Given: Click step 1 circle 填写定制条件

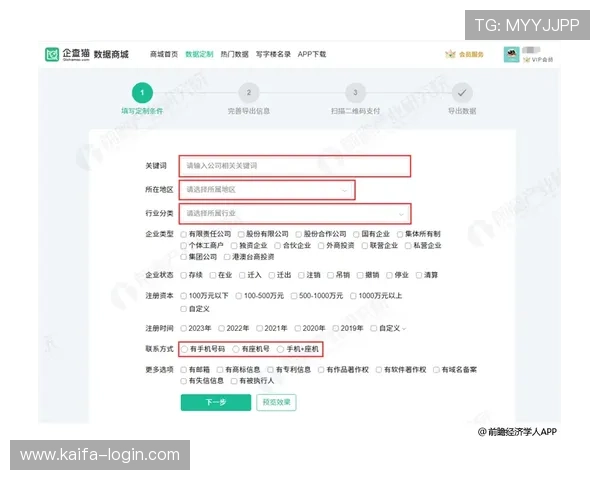Looking at the screenshot, I should [x=142, y=93].
